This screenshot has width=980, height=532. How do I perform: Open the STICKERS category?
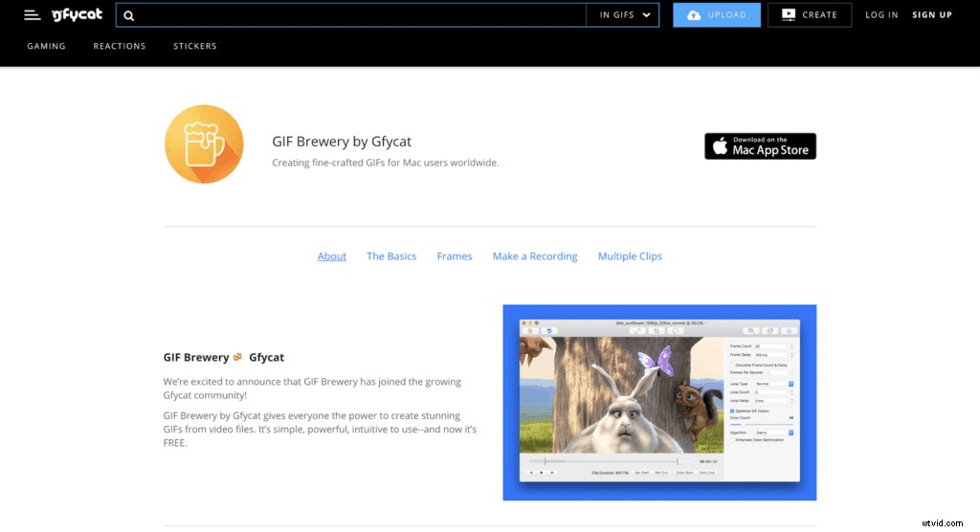tap(195, 46)
